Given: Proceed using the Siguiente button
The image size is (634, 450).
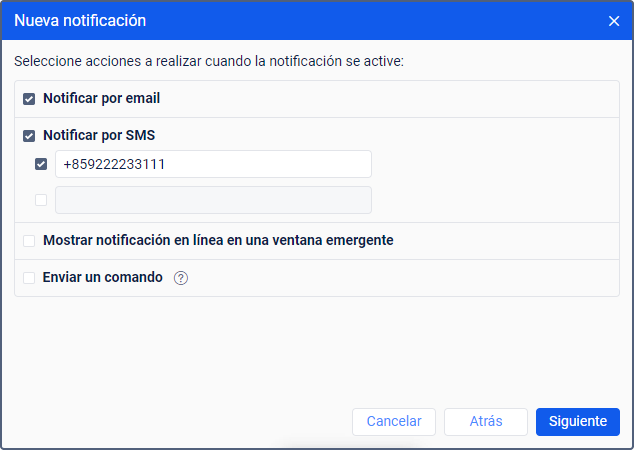Looking at the screenshot, I should [578, 422].
